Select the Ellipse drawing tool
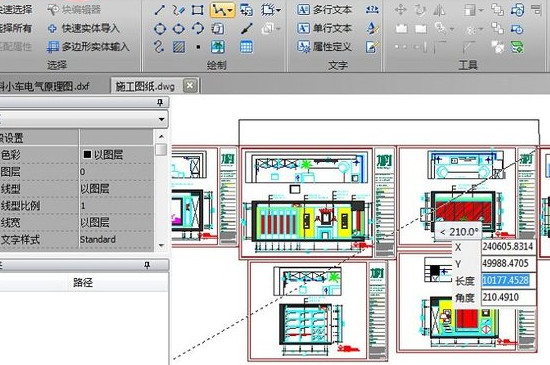Image resolution: width=550 pixels, height=365 pixels. click(179, 28)
